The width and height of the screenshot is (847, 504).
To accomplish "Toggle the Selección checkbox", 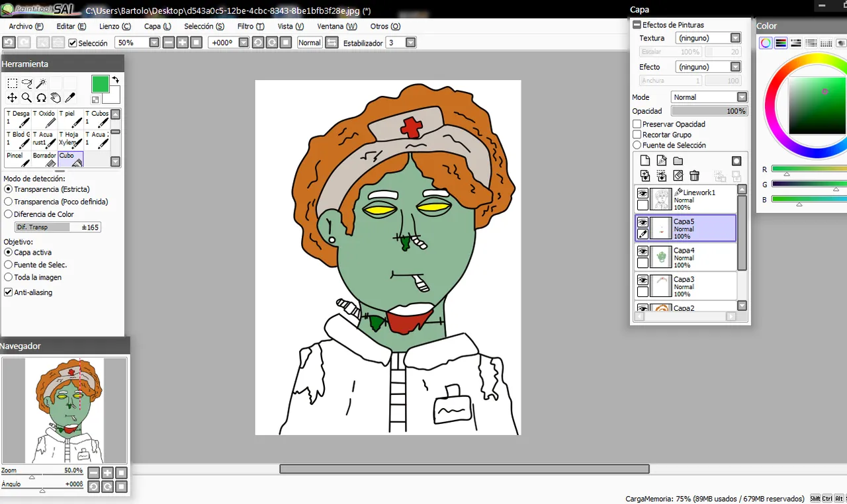I will click(x=73, y=43).
